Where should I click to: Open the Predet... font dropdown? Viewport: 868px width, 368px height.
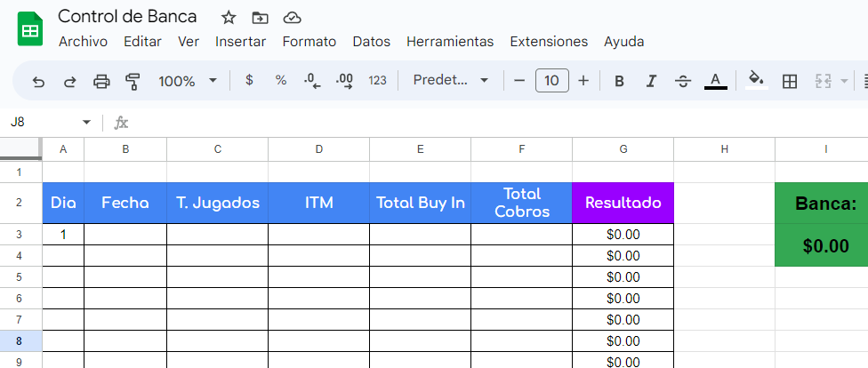[451, 80]
